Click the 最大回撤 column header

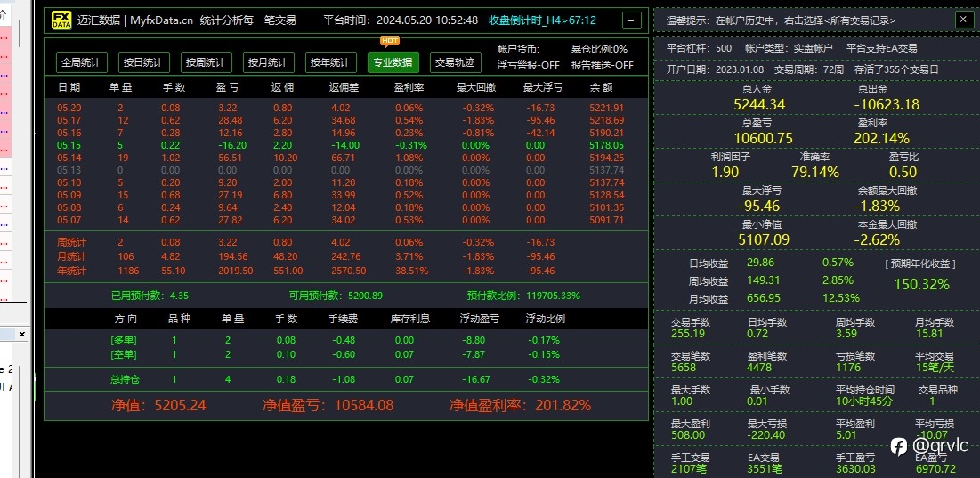click(x=475, y=87)
